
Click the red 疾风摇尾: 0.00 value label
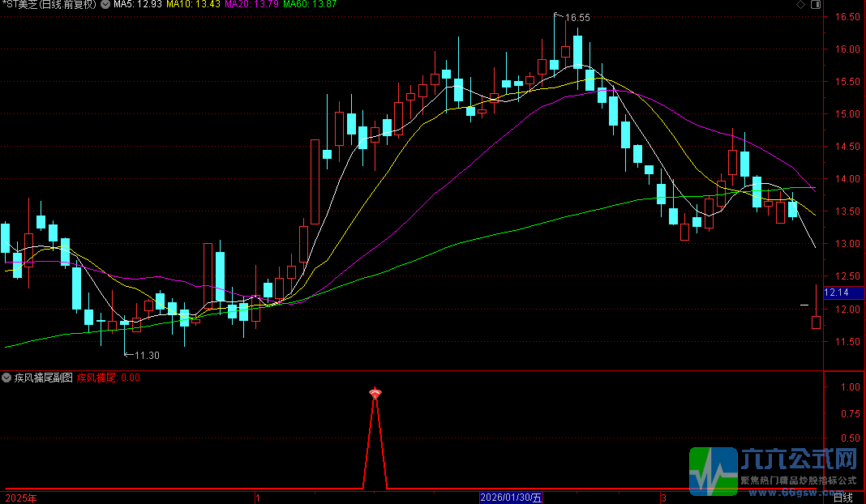109,378
